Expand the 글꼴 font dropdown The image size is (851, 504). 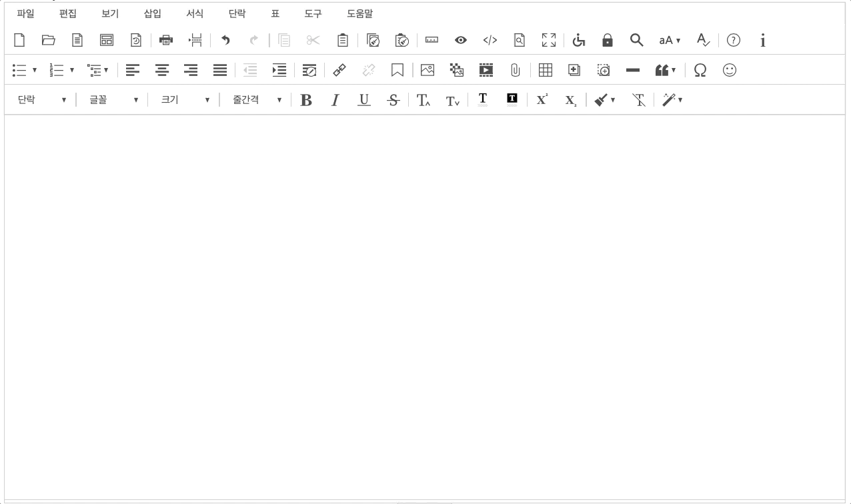113,100
